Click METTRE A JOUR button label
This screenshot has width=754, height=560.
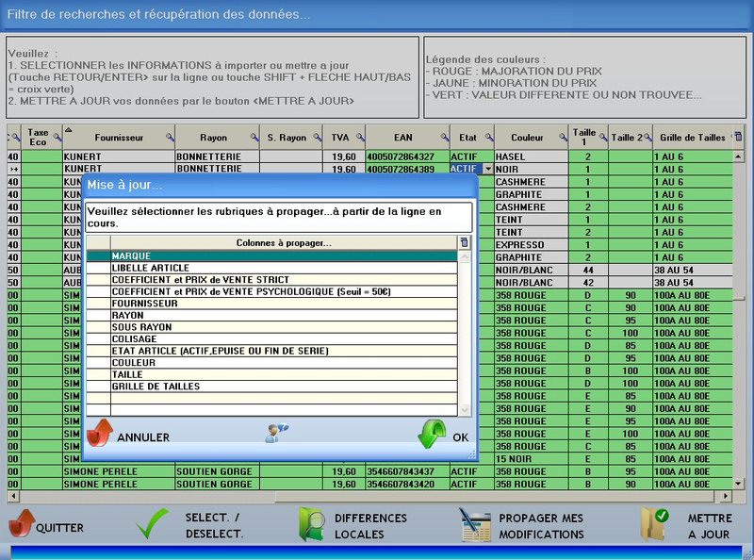710,526
